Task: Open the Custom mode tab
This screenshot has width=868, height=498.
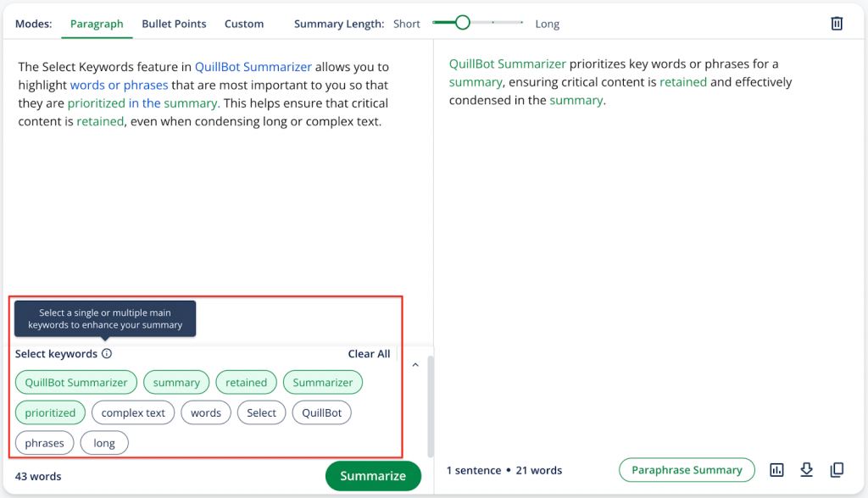Action: (244, 24)
